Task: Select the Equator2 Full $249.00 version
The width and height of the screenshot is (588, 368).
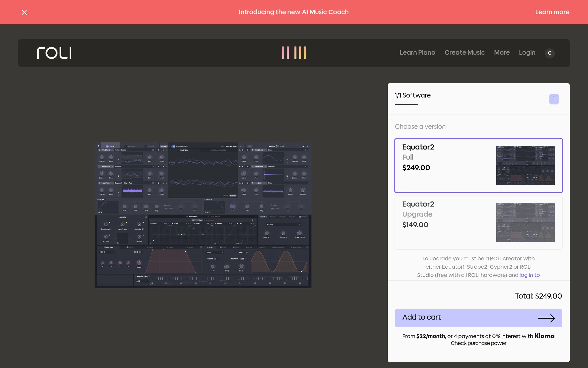Action: click(478, 166)
